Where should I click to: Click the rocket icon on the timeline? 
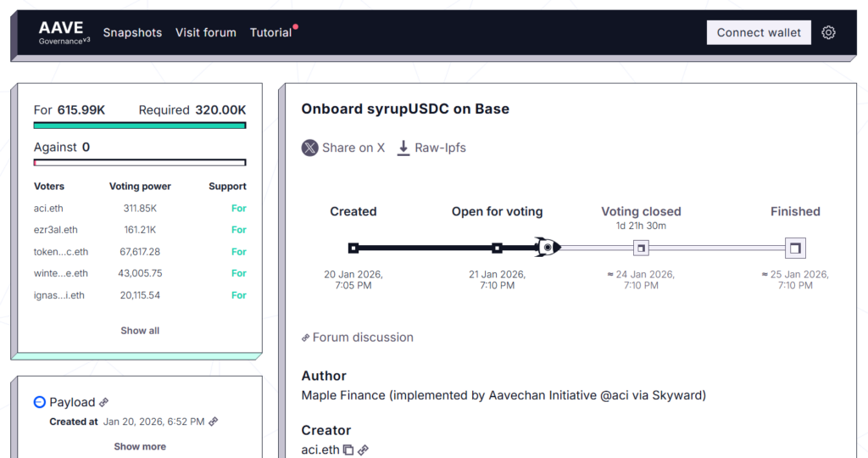click(x=548, y=248)
